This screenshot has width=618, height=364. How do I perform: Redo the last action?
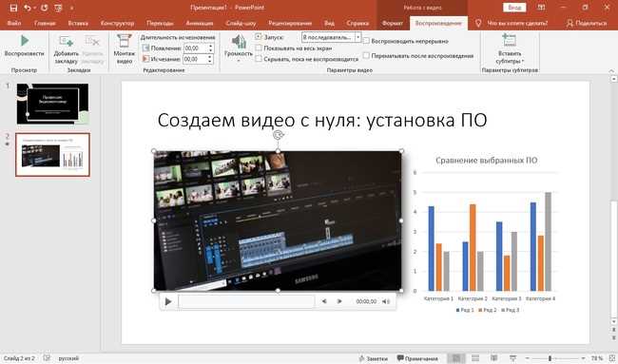(x=44, y=8)
